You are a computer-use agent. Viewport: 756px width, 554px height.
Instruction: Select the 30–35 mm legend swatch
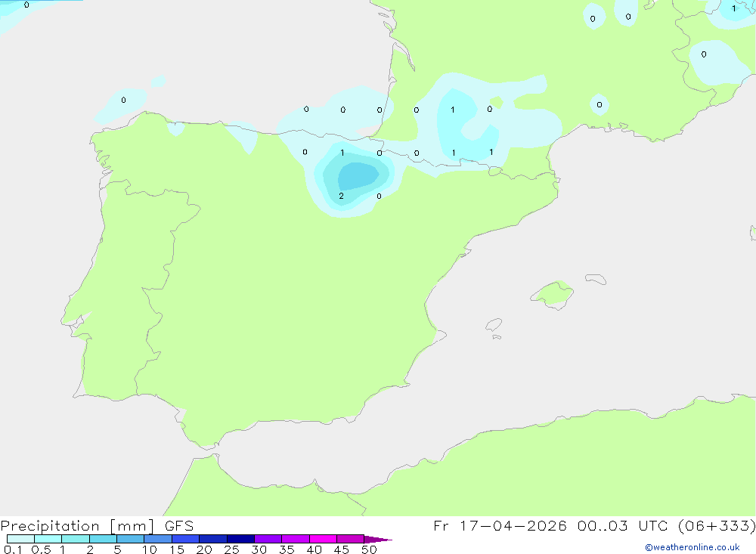tap(268, 539)
